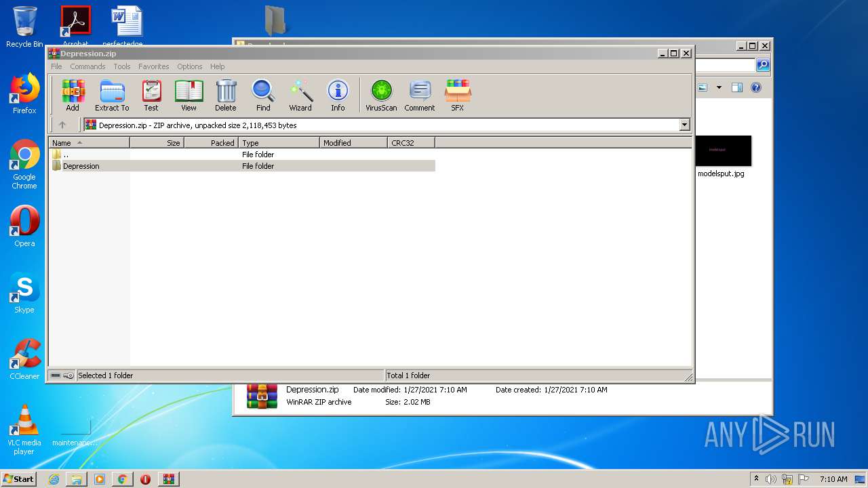This screenshot has height=488, width=868.
Task: Add an archive Comment
Action: (x=420, y=95)
